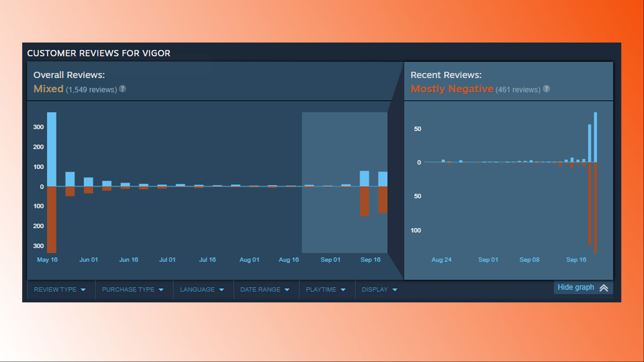Click the "Jul 16" axis label

(x=208, y=260)
